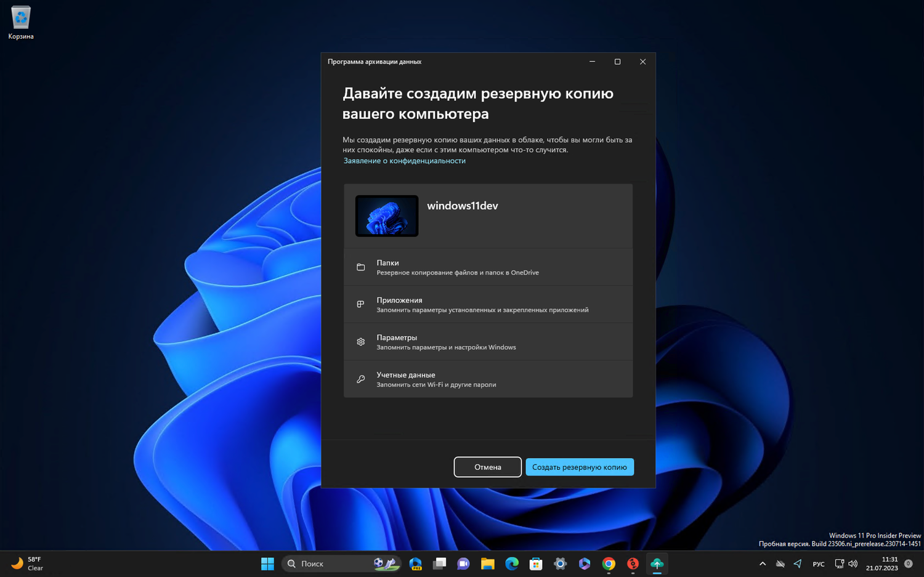The image size is (924, 577).
Task: Open the Copilot PRE taskbar icon
Action: pos(416,563)
